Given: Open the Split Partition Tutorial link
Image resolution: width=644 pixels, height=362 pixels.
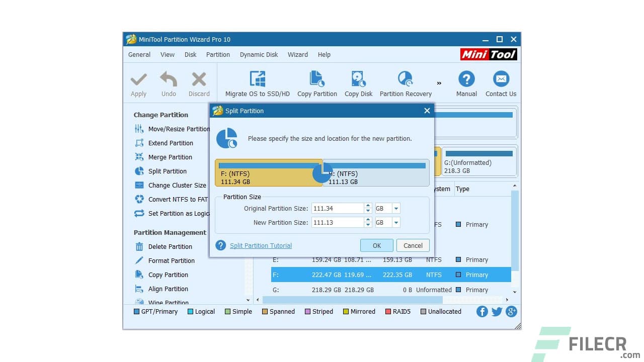Looking at the screenshot, I should (x=260, y=245).
